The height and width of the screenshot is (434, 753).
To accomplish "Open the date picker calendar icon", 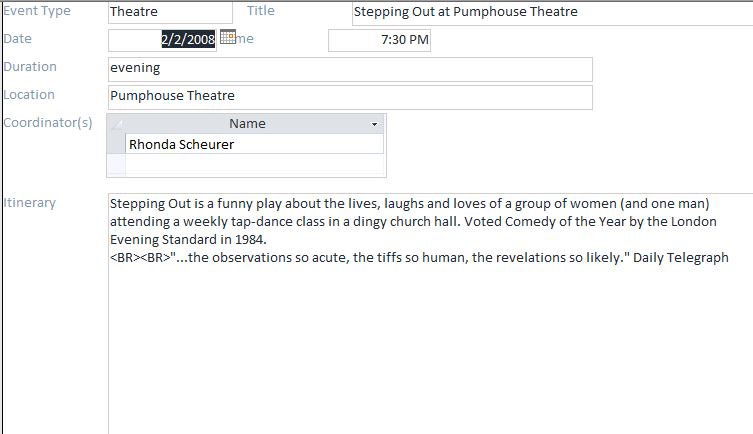I will tap(227, 37).
